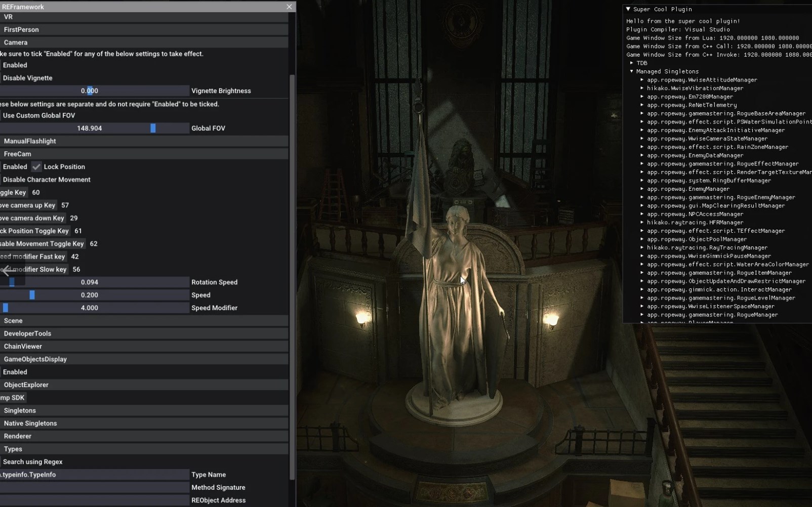Click the REObject Address input field
The width and height of the screenshot is (812, 507).
tap(94, 500)
